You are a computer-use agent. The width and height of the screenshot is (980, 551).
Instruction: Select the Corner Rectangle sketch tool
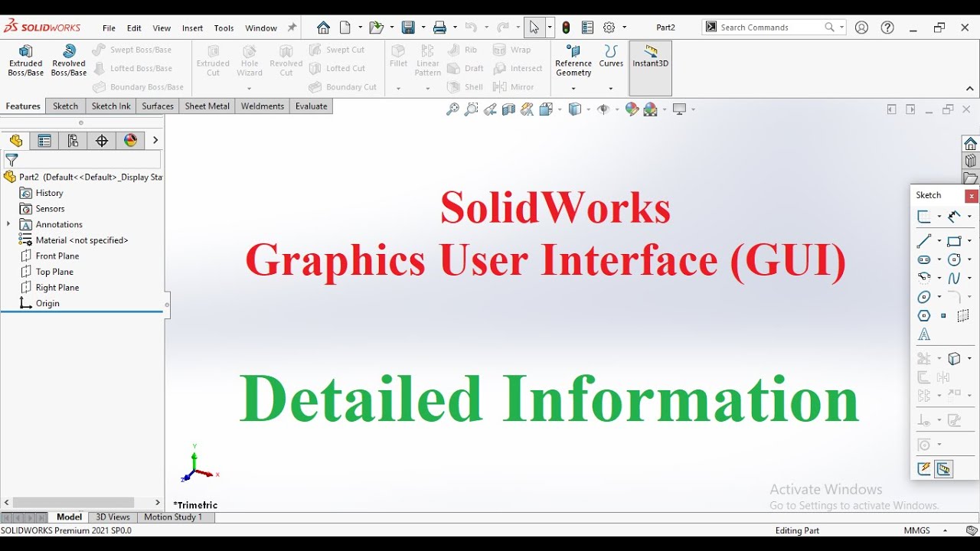(x=954, y=240)
